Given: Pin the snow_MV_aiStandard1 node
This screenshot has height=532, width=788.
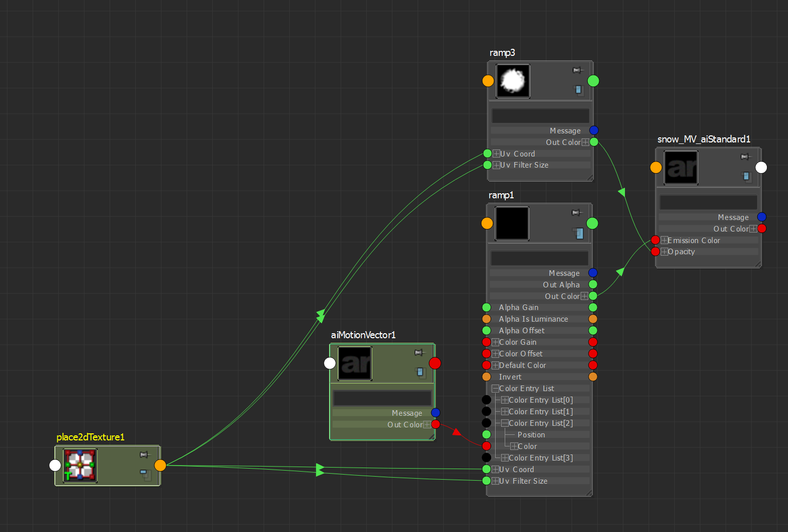Looking at the screenshot, I should [745, 157].
